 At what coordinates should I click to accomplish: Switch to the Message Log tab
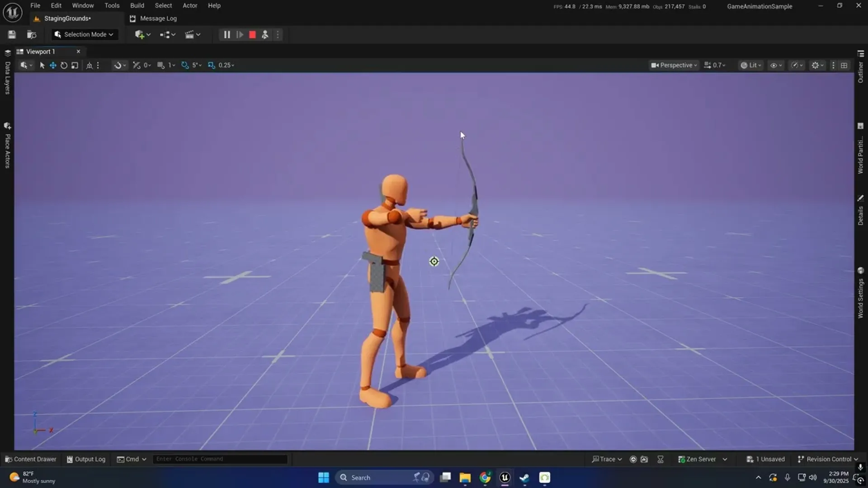pyautogui.click(x=153, y=19)
